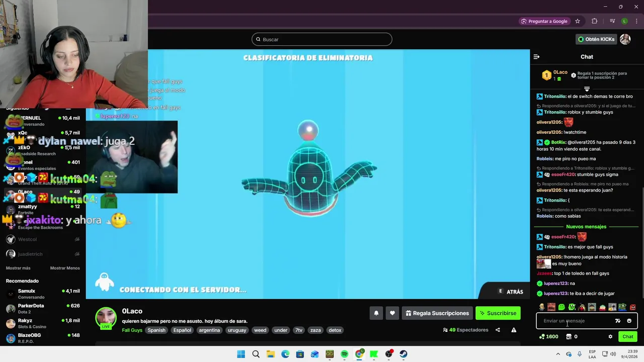Open Windows Start menu
The image size is (644, 362).
241,354
